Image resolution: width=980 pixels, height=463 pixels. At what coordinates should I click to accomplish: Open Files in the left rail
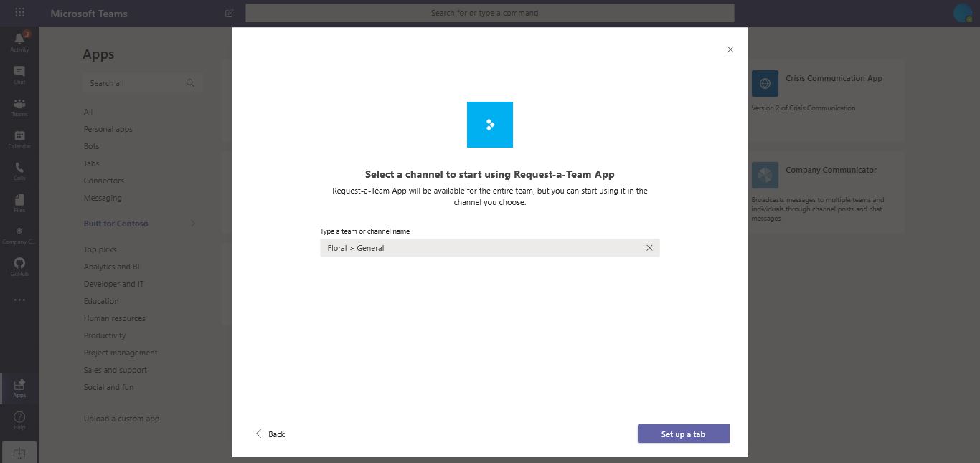pyautogui.click(x=19, y=203)
